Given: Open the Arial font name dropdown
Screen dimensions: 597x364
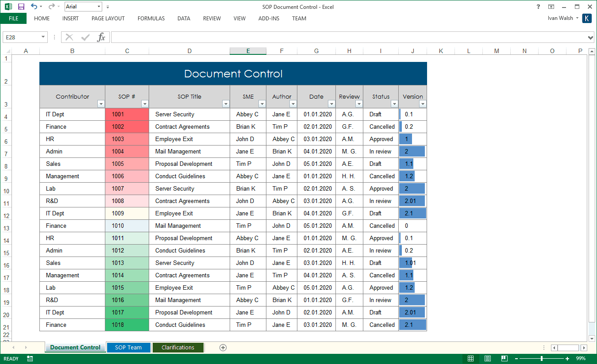Looking at the screenshot, I should pyautogui.click(x=99, y=7).
